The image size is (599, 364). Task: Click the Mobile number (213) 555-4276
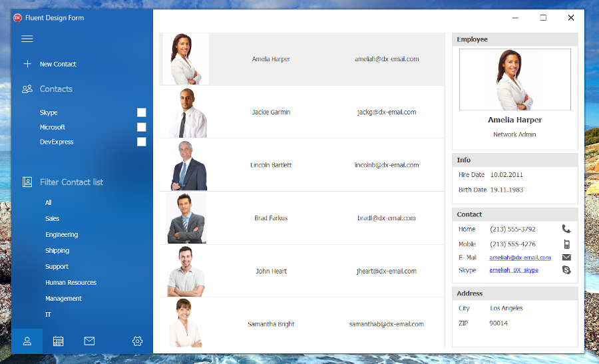(x=512, y=244)
